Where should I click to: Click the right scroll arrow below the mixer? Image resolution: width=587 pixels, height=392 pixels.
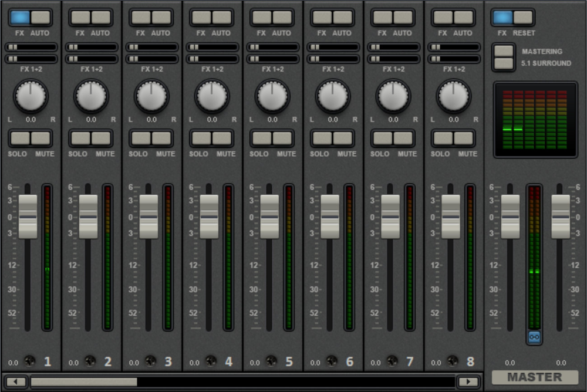(468, 382)
